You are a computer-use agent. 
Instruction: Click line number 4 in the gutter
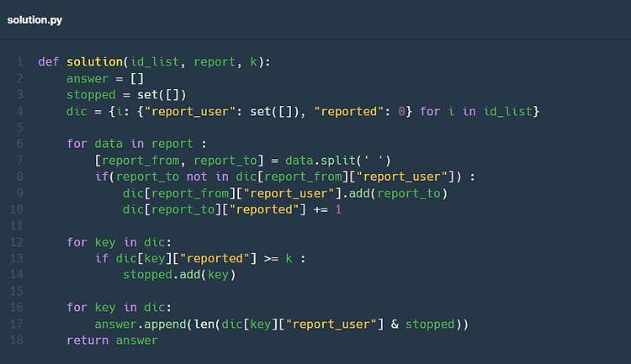tap(19, 112)
